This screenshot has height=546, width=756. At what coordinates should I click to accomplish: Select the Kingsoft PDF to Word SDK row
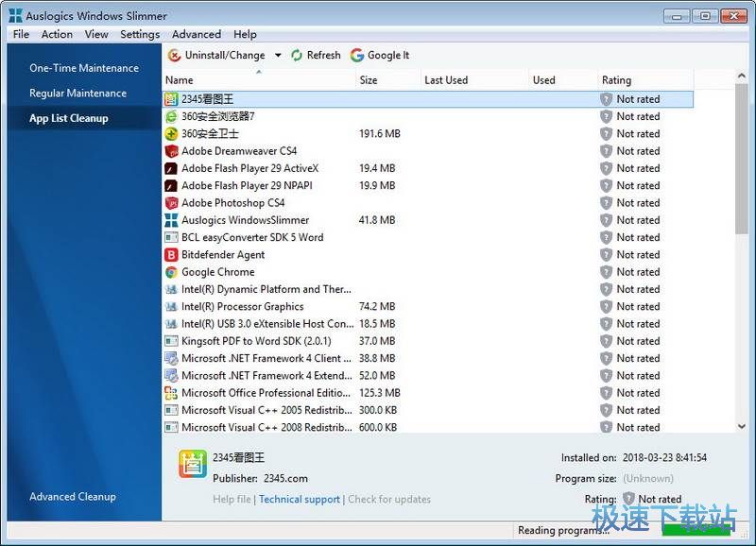pyautogui.click(x=256, y=341)
